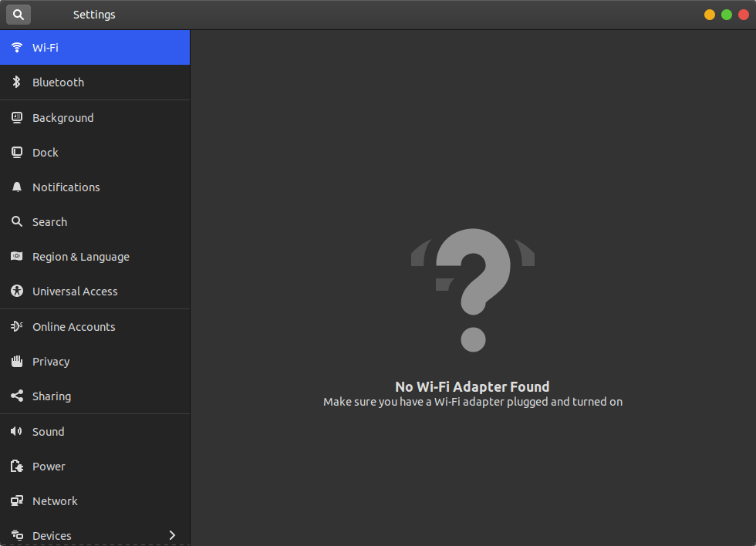Click the large question mark Wi-Fi graphic

click(473, 290)
